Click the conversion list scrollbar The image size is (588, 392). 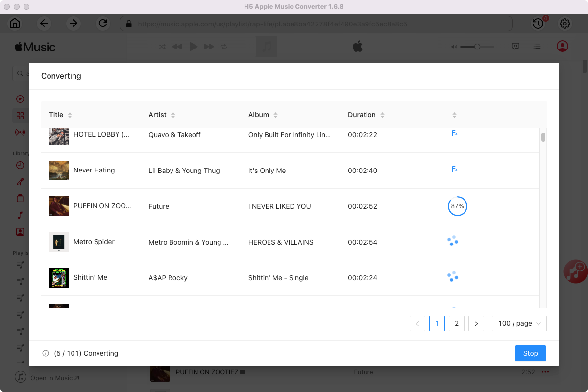(543, 137)
